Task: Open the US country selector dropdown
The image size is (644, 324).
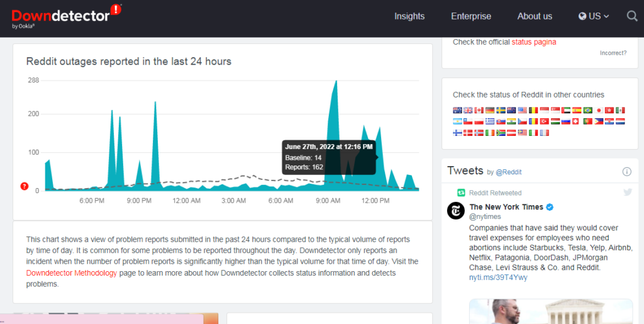Action: click(x=594, y=16)
